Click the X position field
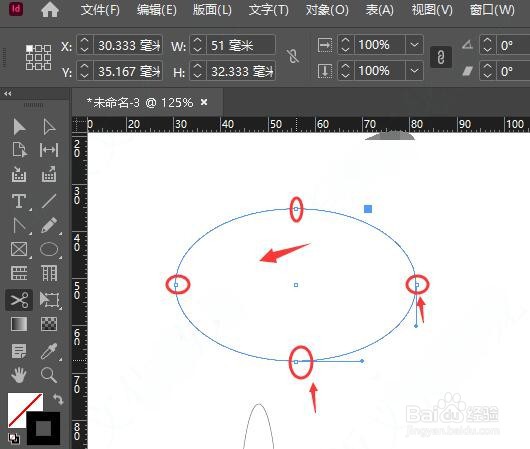Image resolution: width=530 pixels, height=449 pixels. (x=128, y=45)
